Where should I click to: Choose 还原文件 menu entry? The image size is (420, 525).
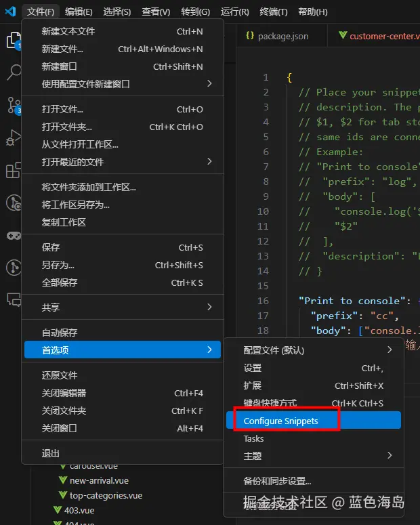point(123,375)
